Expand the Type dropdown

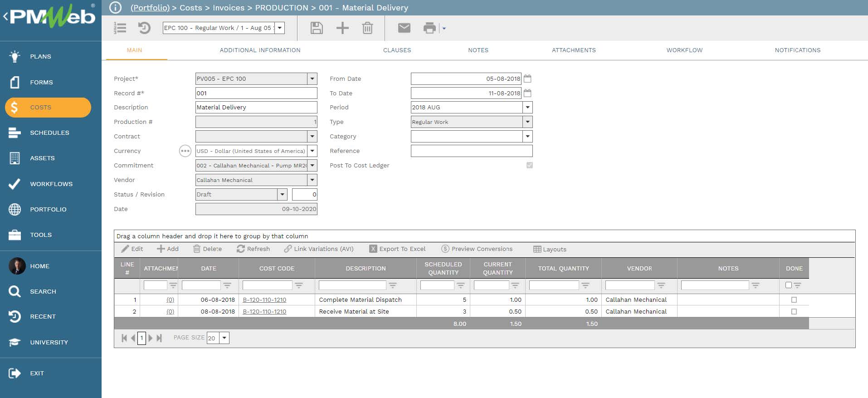pos(527,122)
